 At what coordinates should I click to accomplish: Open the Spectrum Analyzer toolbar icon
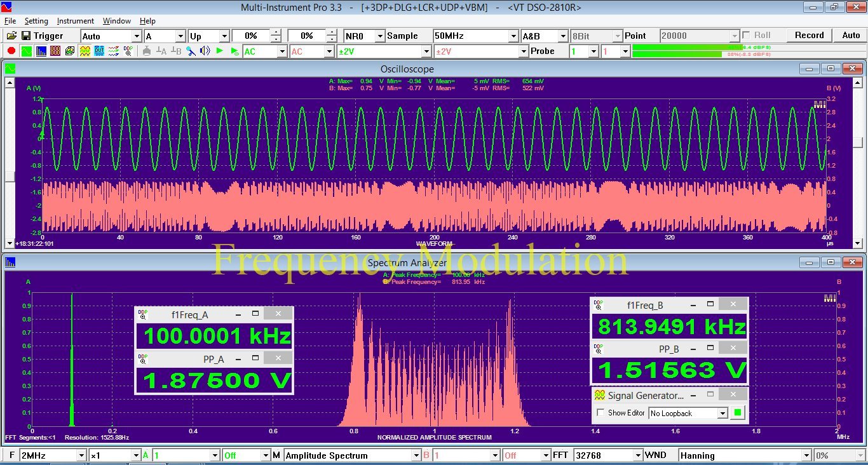pyautogui.click(x=41, y=51)
